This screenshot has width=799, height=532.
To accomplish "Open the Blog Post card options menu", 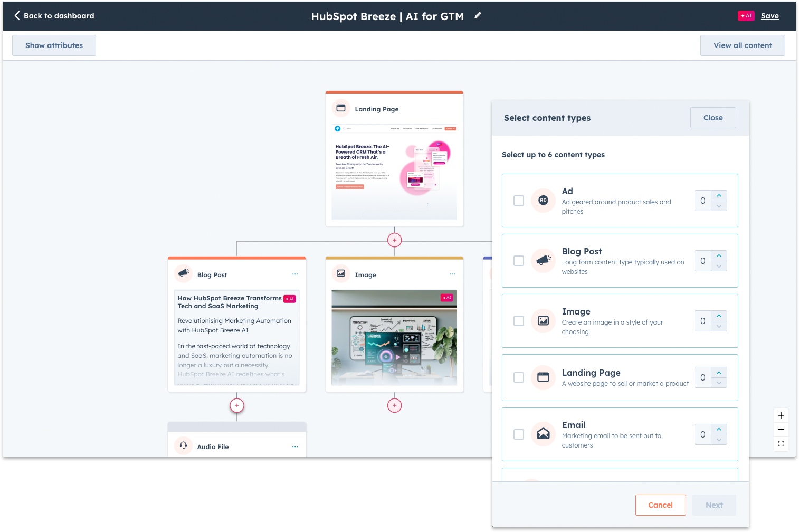I will coord(295,274).
